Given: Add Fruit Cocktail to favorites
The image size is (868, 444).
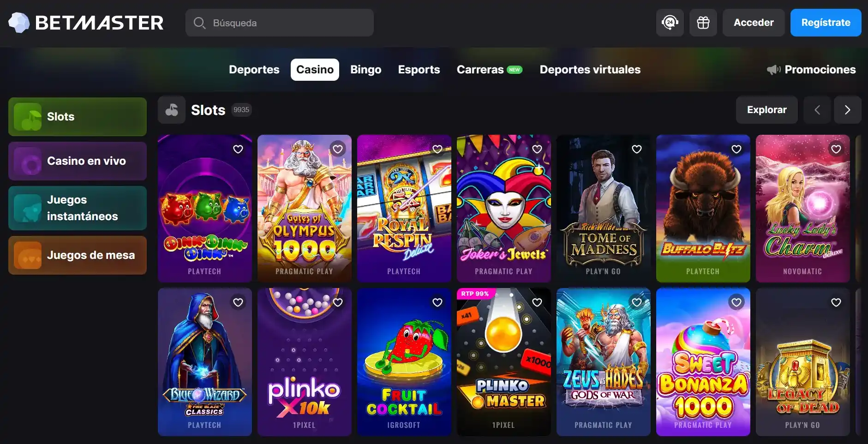Looking at the screenshot, I should [x=437, y=302].
